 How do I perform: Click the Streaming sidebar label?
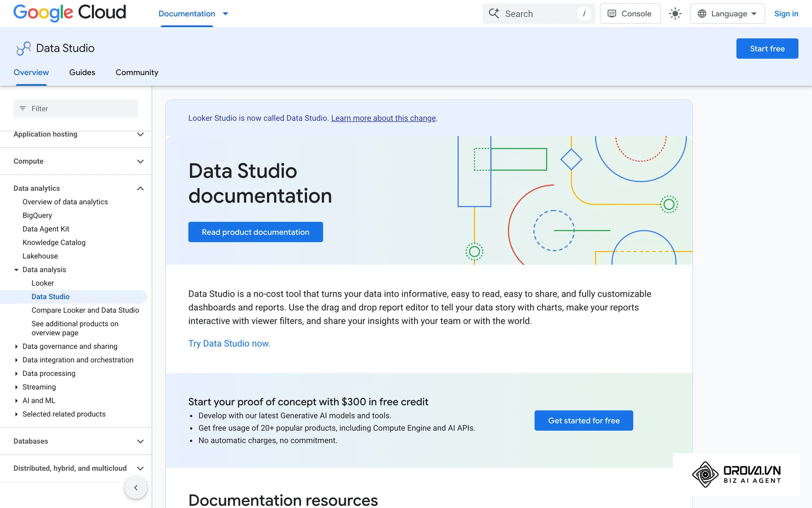(39, 387)
